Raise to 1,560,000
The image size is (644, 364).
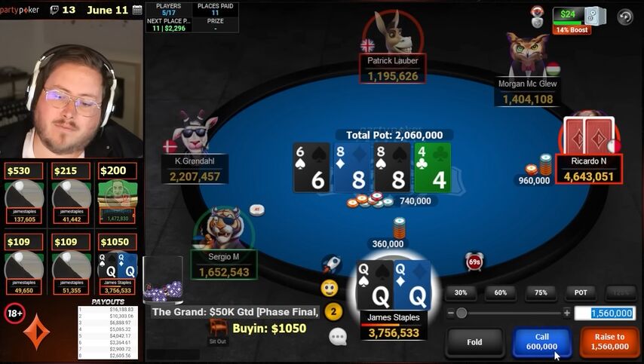pyautogui.click(x=609, y=342)
